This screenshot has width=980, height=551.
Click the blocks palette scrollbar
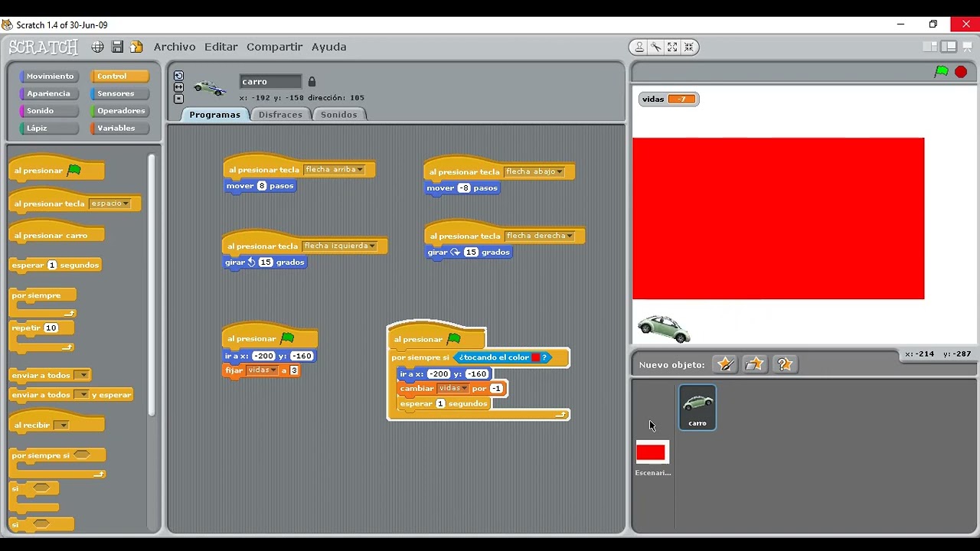click(152, 287)
